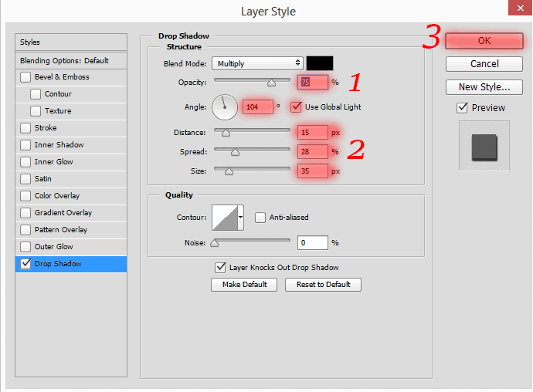Click the Distance field showing 15

tap(313, 133)
